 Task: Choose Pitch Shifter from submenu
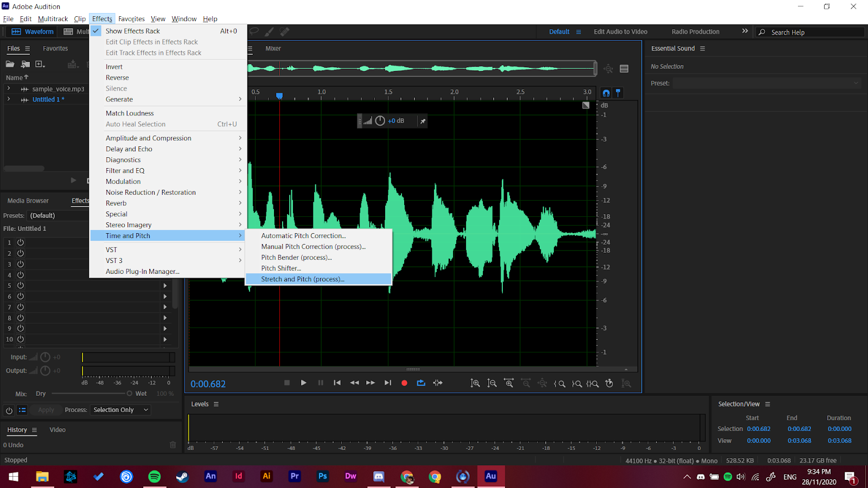click(x=318, y=268)
